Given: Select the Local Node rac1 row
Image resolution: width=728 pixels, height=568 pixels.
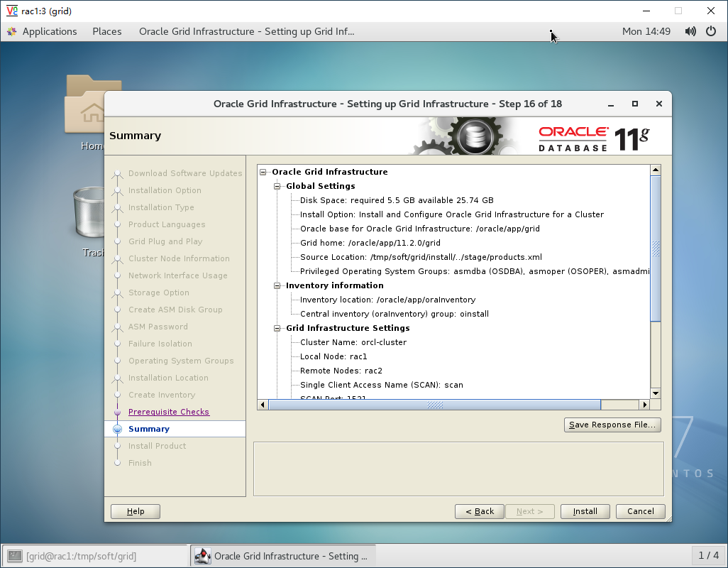Looking at the screenshot, I should [333, 356].
